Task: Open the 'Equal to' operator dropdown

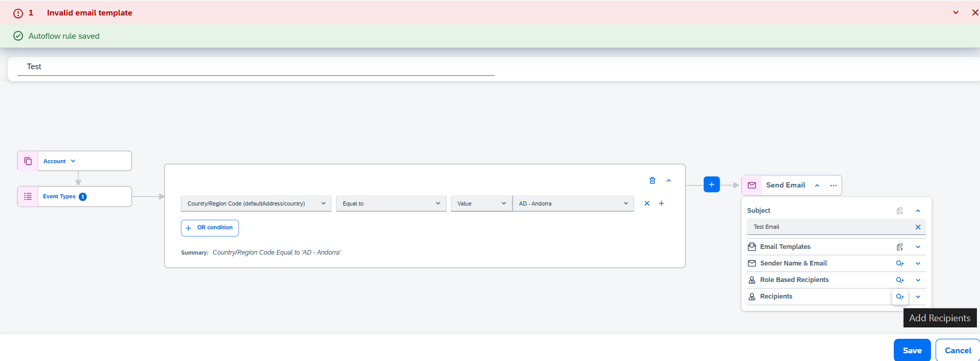Action: coord(391,203)
